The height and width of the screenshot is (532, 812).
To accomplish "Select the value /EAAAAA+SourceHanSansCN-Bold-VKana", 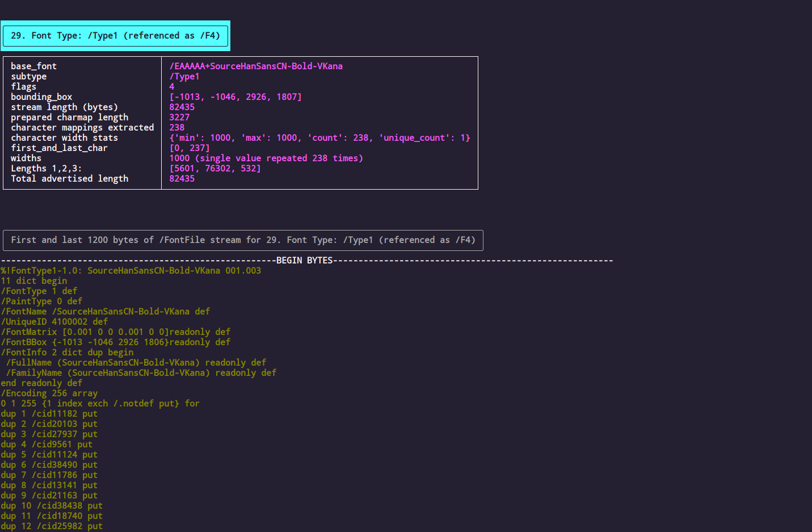I will pos(255,66).
